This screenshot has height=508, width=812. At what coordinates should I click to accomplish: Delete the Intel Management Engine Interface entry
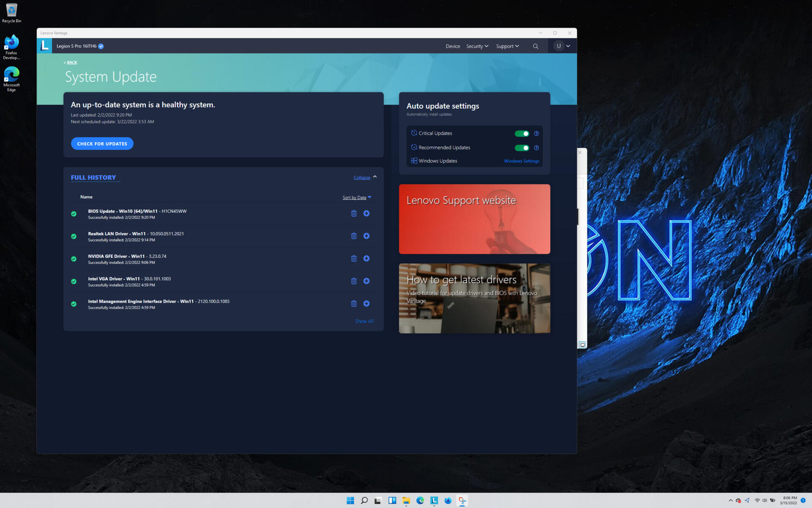point(354,304)
